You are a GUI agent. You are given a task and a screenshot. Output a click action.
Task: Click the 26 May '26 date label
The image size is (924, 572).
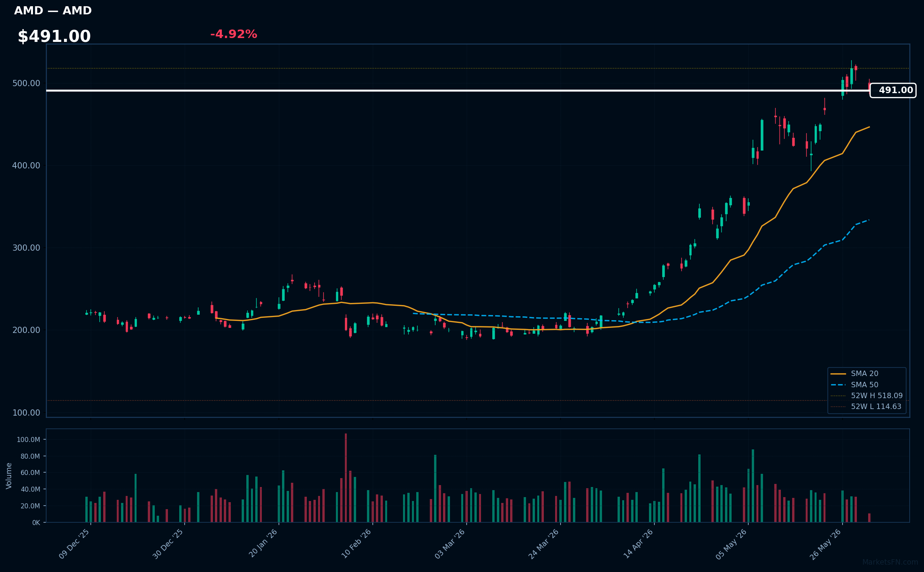pos(825,544)
